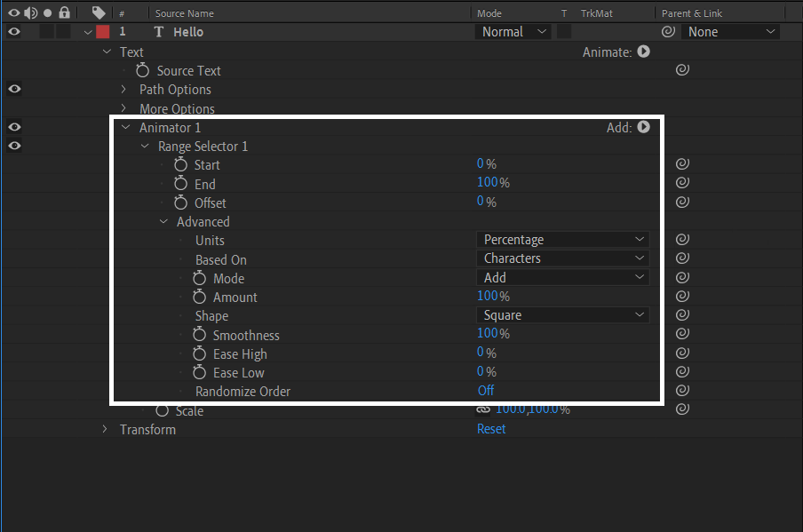Click the Smoothness stopwatch icon
Viewport: 803px width, 532px height.
[199, 335]
